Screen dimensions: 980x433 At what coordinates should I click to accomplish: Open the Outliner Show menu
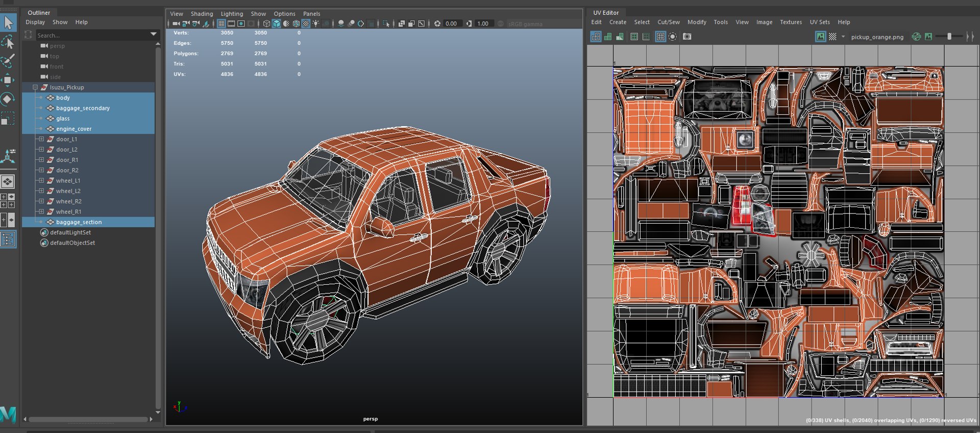[60, 22]
